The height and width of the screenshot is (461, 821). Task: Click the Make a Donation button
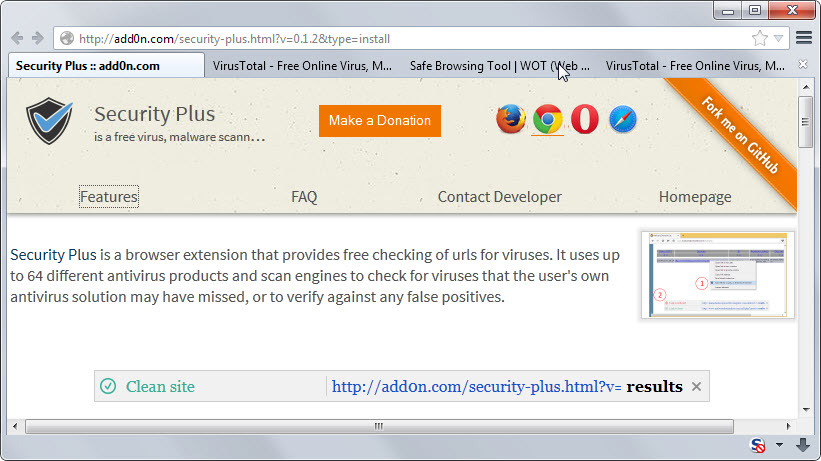click(380, 120)
